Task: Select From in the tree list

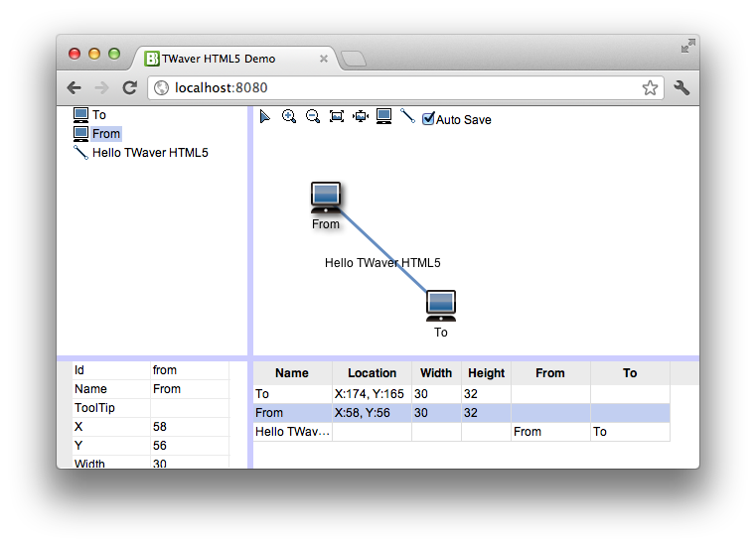Action: (x=106, y=133)
